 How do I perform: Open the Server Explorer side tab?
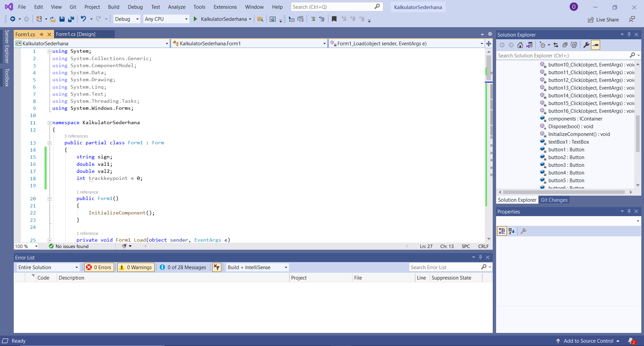coord(7,47)
